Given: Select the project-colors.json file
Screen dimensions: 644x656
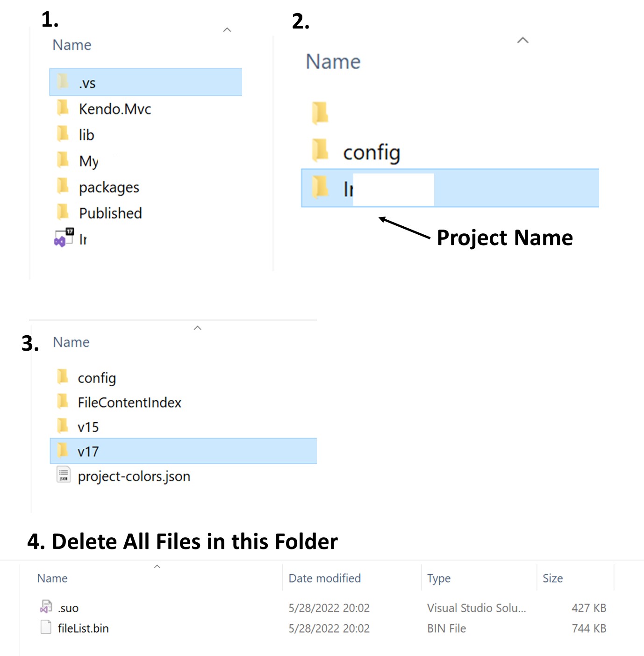Looking at the screenshot, I should 133,476.
